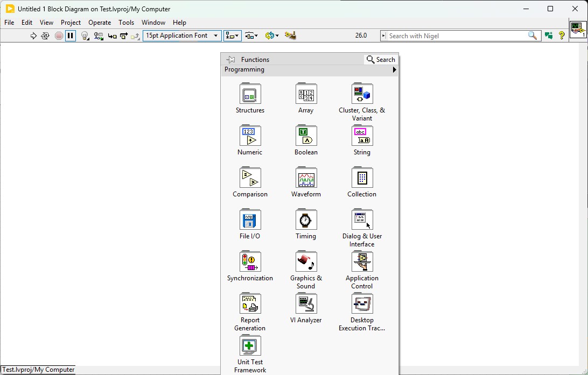Open Align Objects dropdown
The image size is (588, 375).
(x=232, y=36)
